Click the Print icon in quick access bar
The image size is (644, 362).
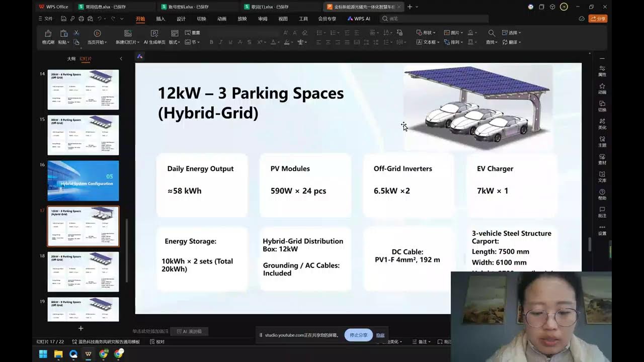[x=81, y=19]
